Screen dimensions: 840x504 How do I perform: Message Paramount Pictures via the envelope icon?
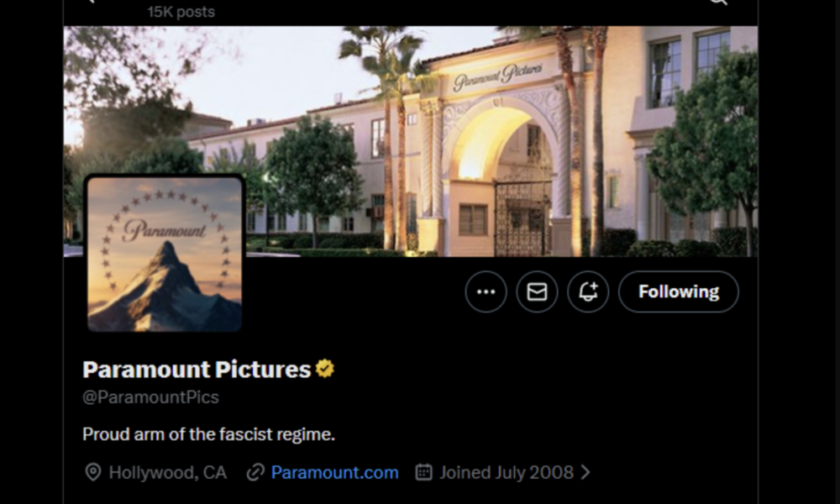pyautogui.click(x=537, y=291)
